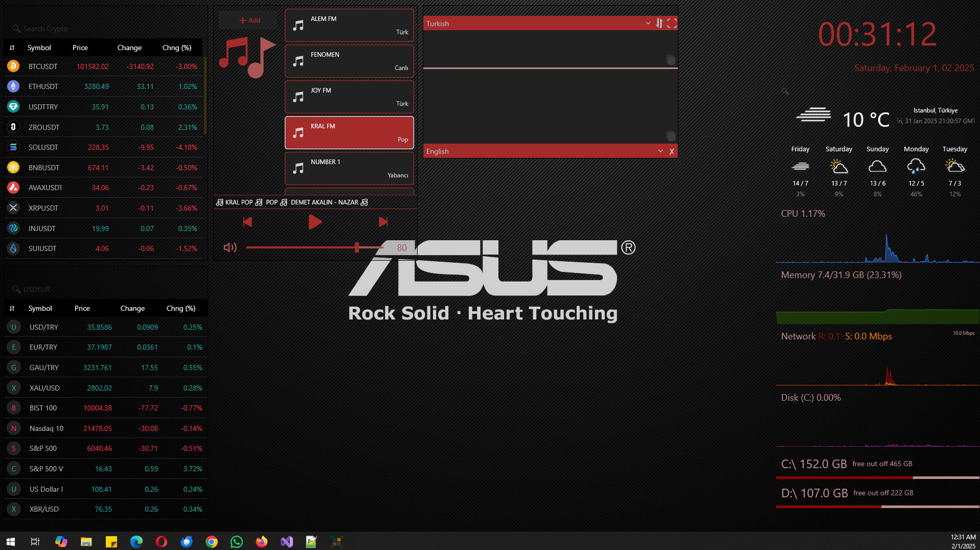The height and width of the screenshot is (550, 980).
Task: Toggle sort order in crypto table header
Action: click(x=12, y=48)
